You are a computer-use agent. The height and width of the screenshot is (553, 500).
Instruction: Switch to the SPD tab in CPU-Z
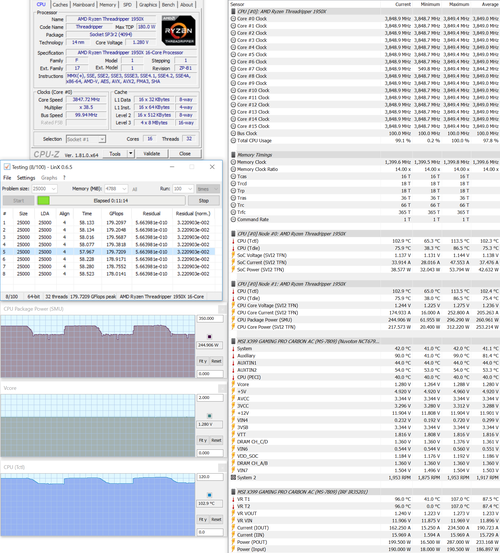(127, 5)
